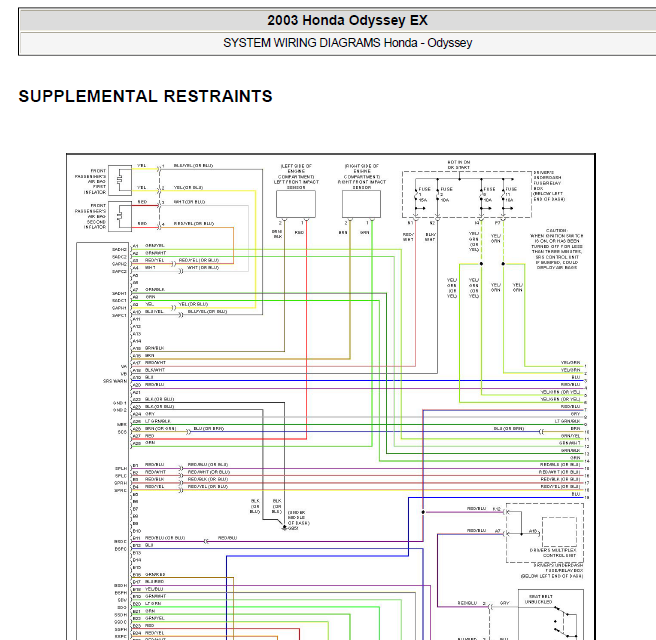
Task: Click the "SEAT BELT UNBUCKLED" label
Action: tap(541, 599)
